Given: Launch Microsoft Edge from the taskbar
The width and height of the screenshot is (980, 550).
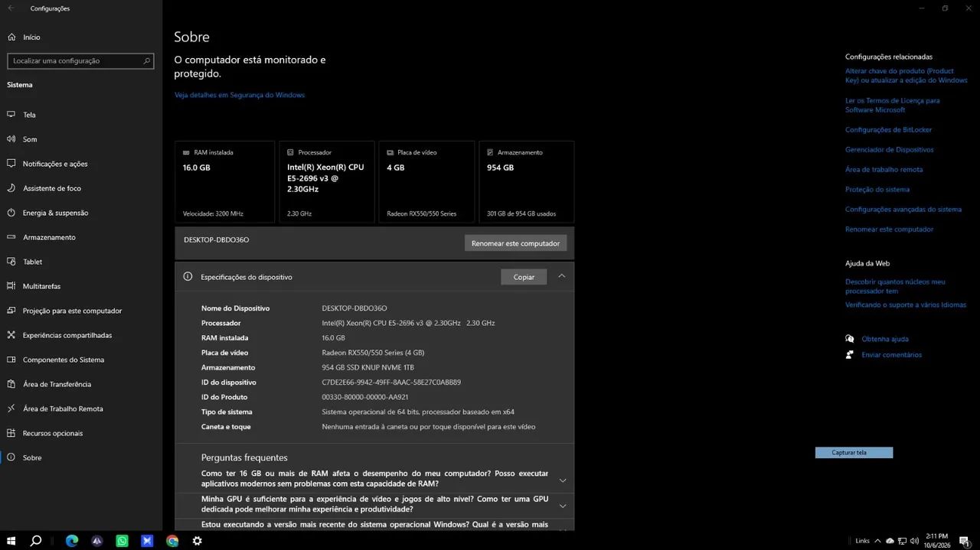Looking at the screenshot, I should click(72, 541).
